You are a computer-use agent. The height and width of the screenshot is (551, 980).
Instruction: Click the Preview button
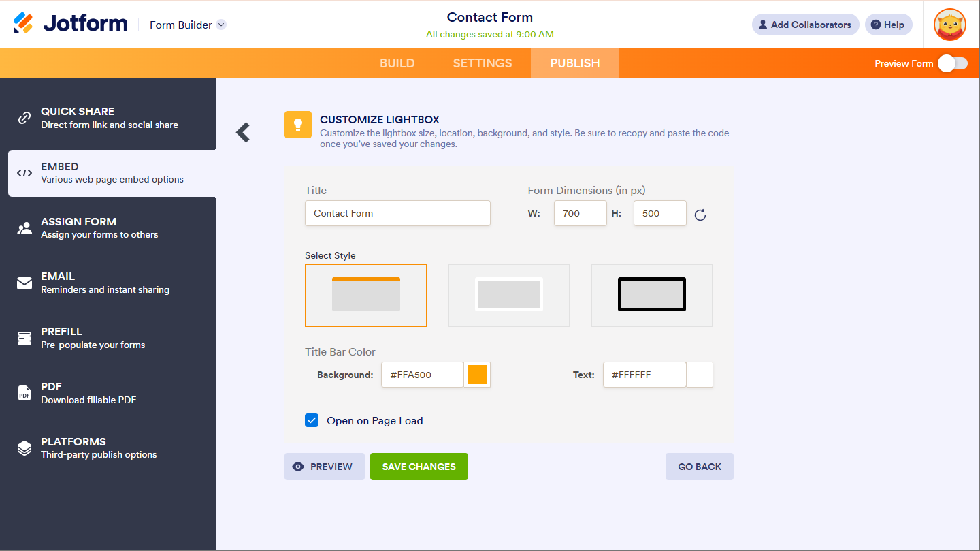click(325, 467)
